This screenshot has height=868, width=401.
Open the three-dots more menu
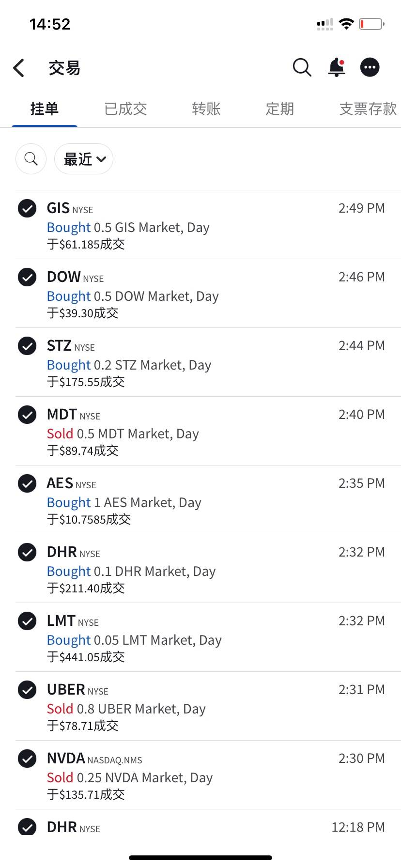click(370, 67)
